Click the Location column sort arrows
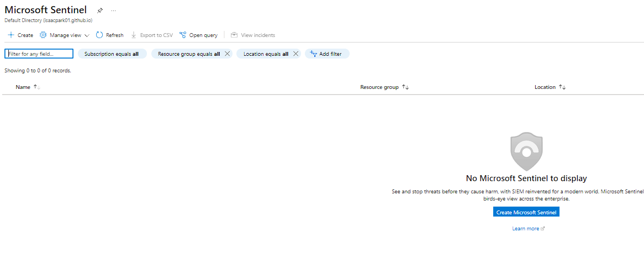Screen dimensions: 644x253 pos(562,87)
